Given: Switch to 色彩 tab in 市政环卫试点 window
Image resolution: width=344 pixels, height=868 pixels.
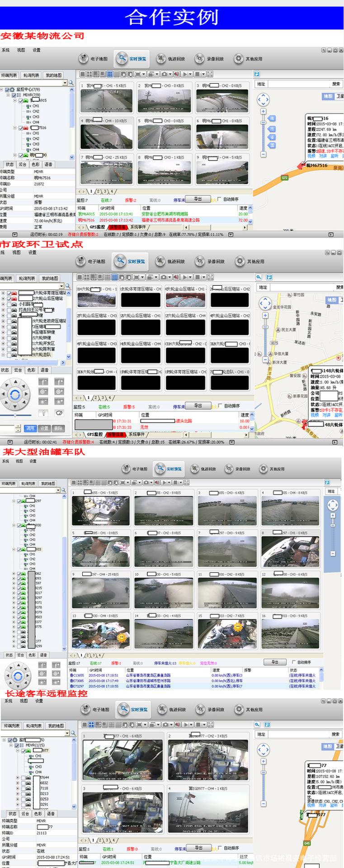Looking at the screenshot, I should (31, 370).
